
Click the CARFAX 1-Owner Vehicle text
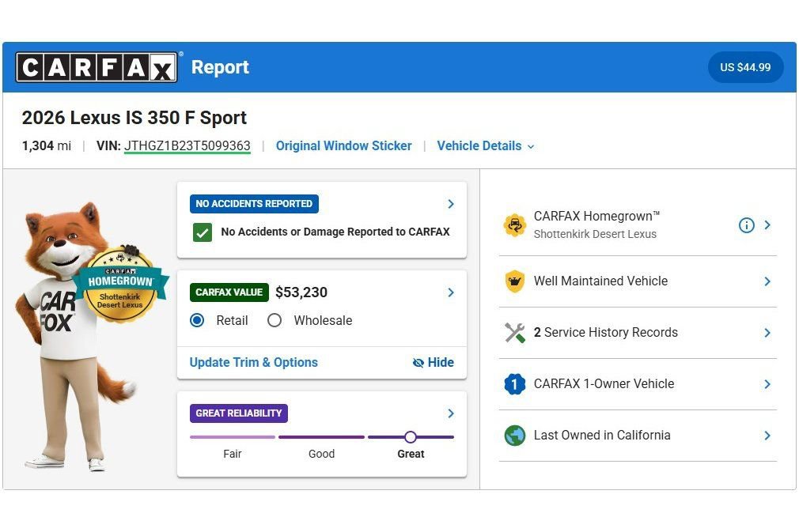coord(604,384)
